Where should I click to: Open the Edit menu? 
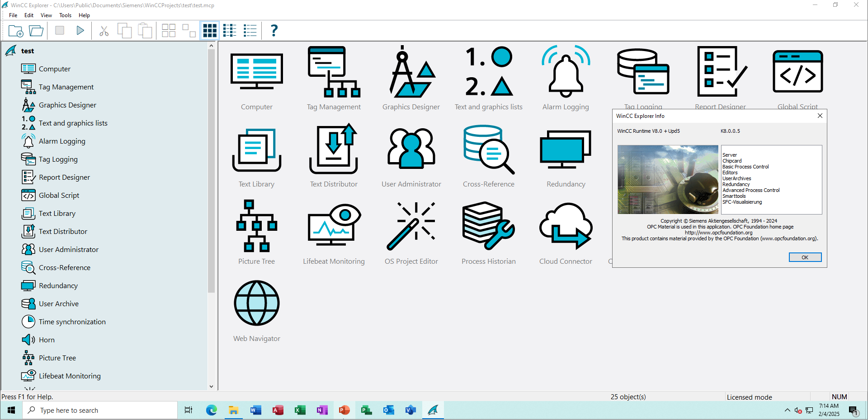[29, 15]
